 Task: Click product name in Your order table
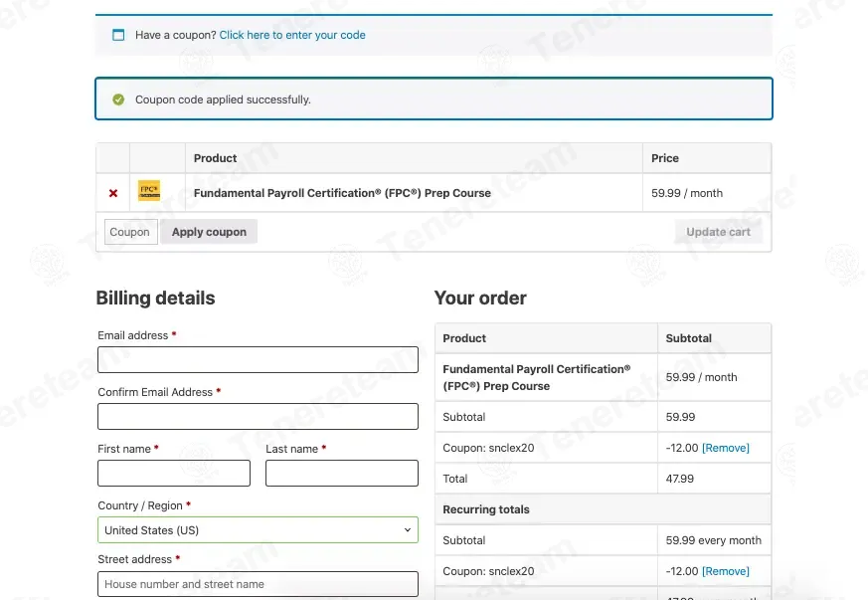click(537, 377)
